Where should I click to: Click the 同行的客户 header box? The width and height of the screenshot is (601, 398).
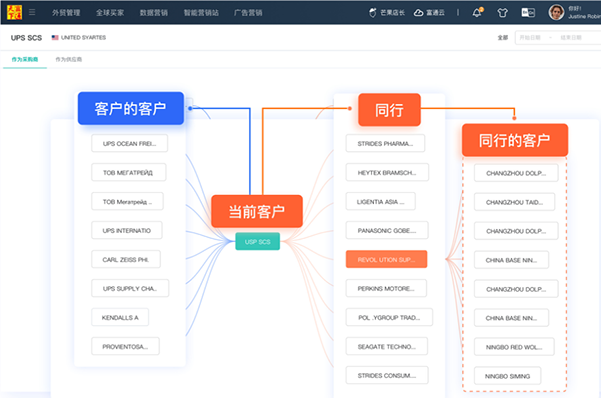click(515, 140)
